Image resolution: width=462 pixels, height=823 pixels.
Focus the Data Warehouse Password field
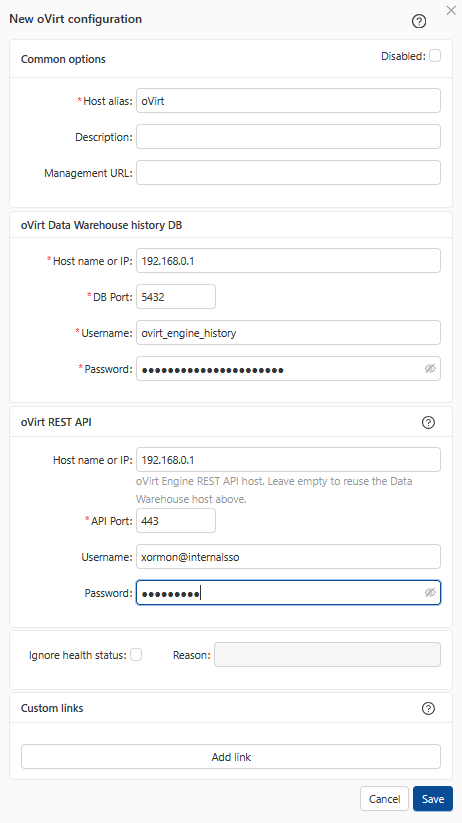288,368
